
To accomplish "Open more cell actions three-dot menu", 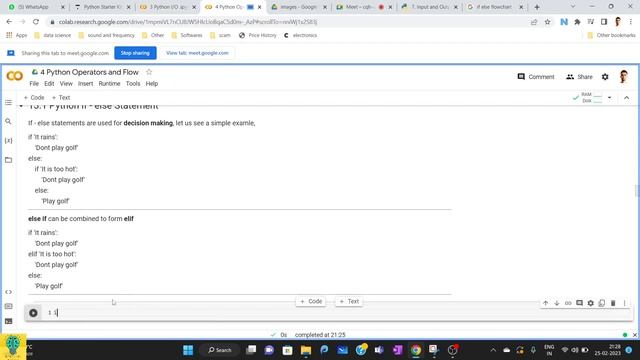I will coord(624,303).
